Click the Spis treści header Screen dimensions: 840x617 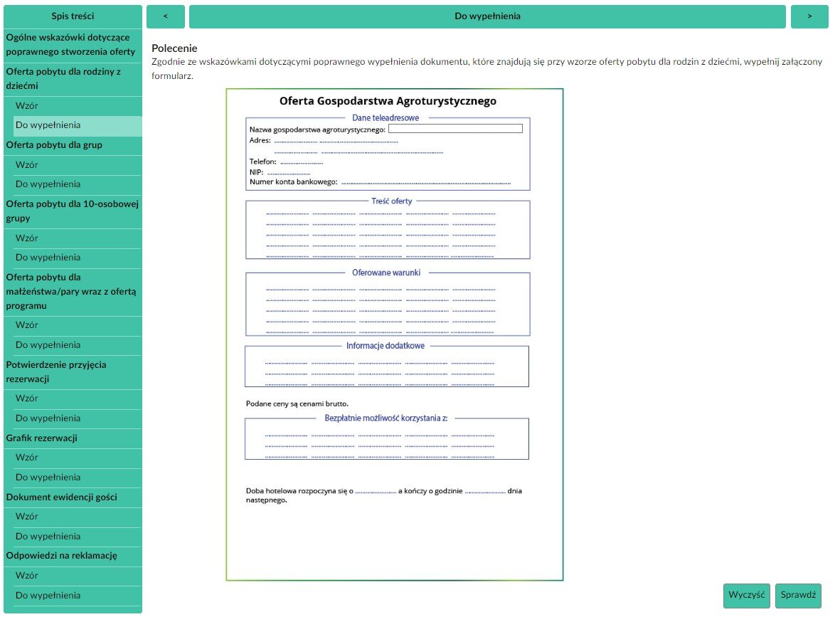point(73,16)
